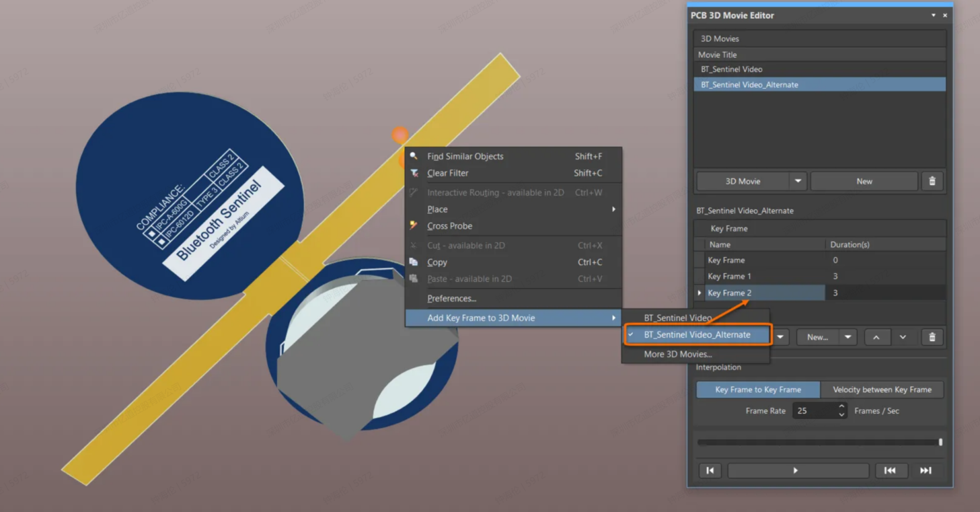The width and height of the screenshot is (980, 512).
Task: Select More 3D Movies... in the submenu
Action: tap(677, 354)
